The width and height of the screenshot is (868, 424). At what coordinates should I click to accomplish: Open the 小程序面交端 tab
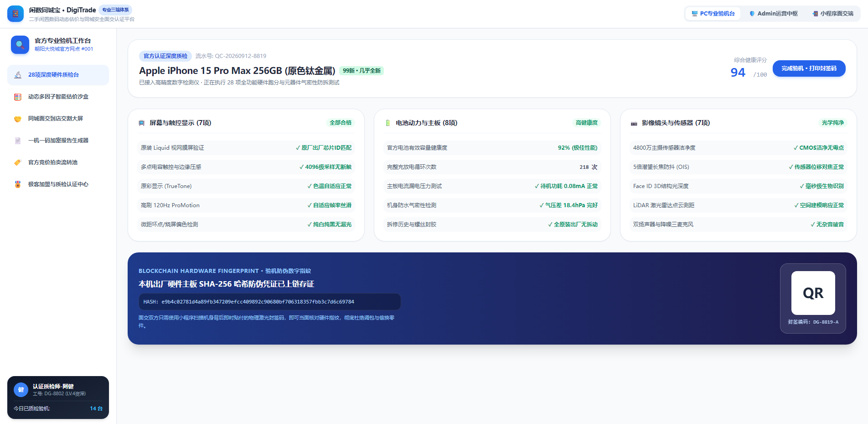(833, 14)
